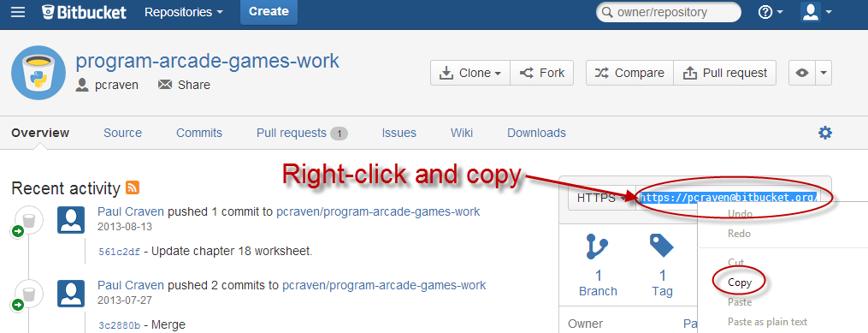
Task: Choose Redo from the context menu
Action: pyautogui.click(x=739, y=234)
